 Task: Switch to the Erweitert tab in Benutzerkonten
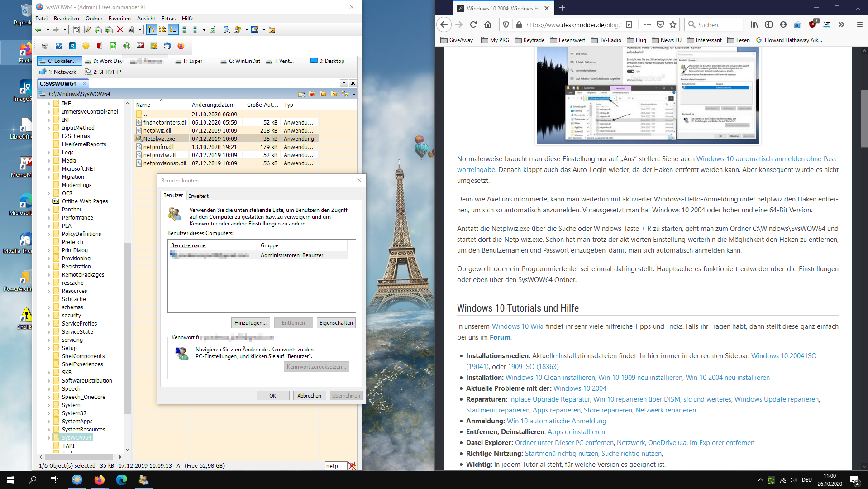(x=198, y=196)
